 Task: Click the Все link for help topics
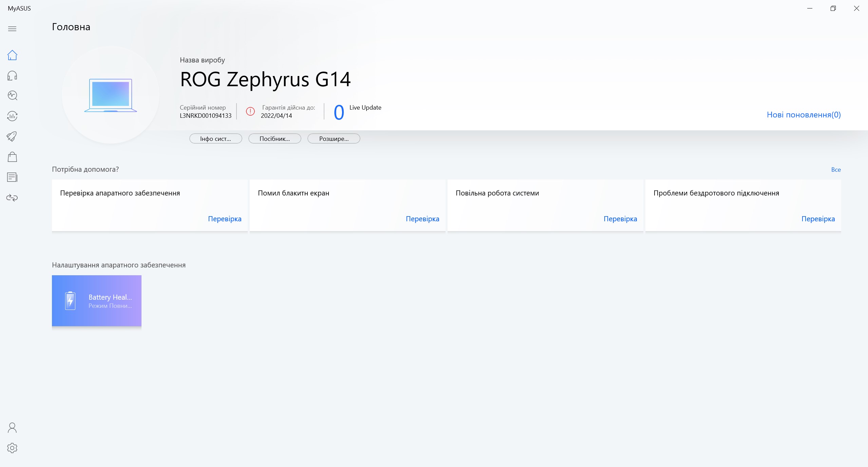[x=836, y=169]
